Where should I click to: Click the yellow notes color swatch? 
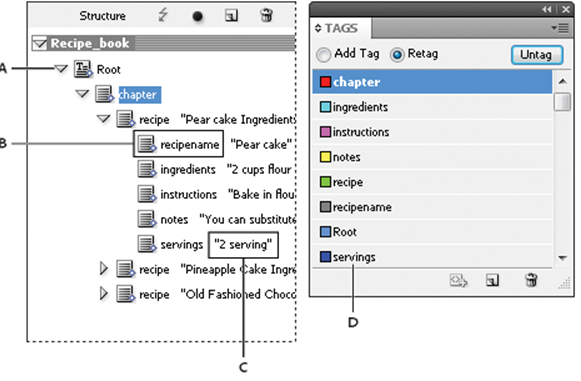pyautogui.click(x=325, y=157)
